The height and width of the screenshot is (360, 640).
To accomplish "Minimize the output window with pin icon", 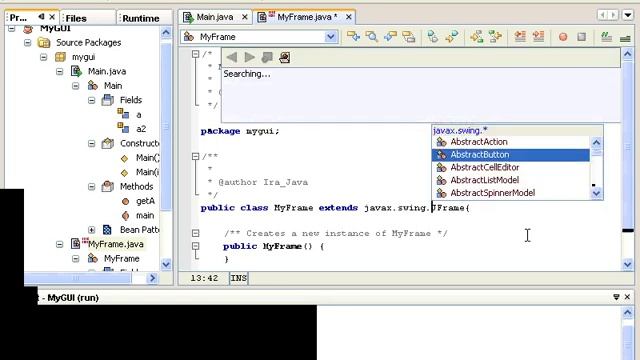I will [616, 297].
